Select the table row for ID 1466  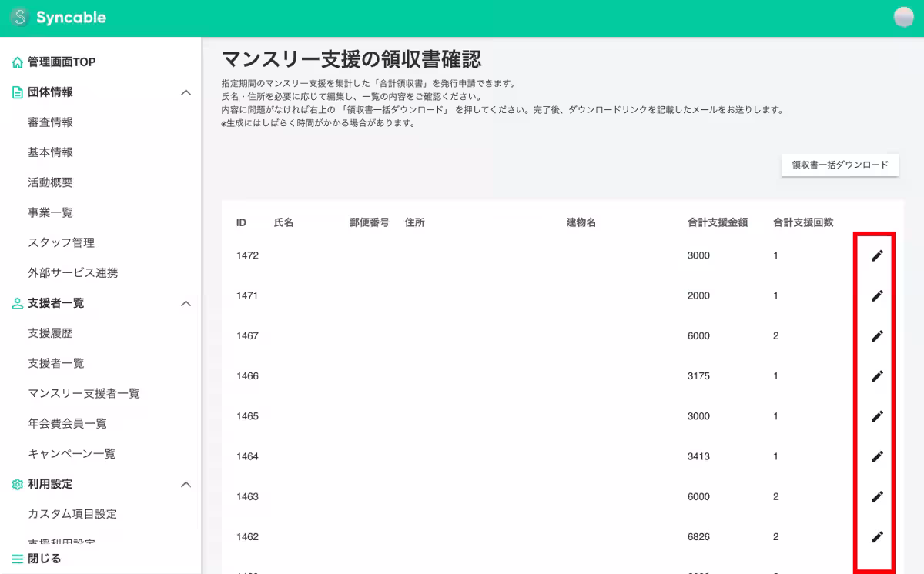539,376
